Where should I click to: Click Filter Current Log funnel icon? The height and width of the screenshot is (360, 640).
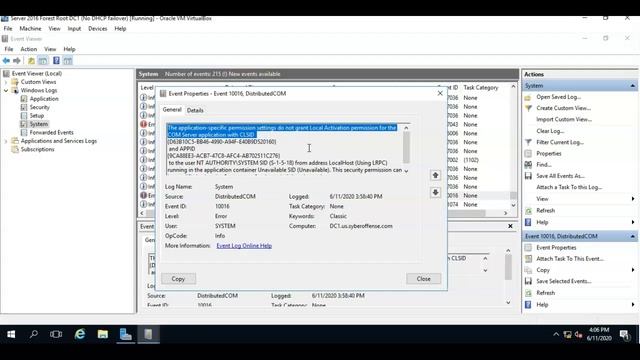528,142
